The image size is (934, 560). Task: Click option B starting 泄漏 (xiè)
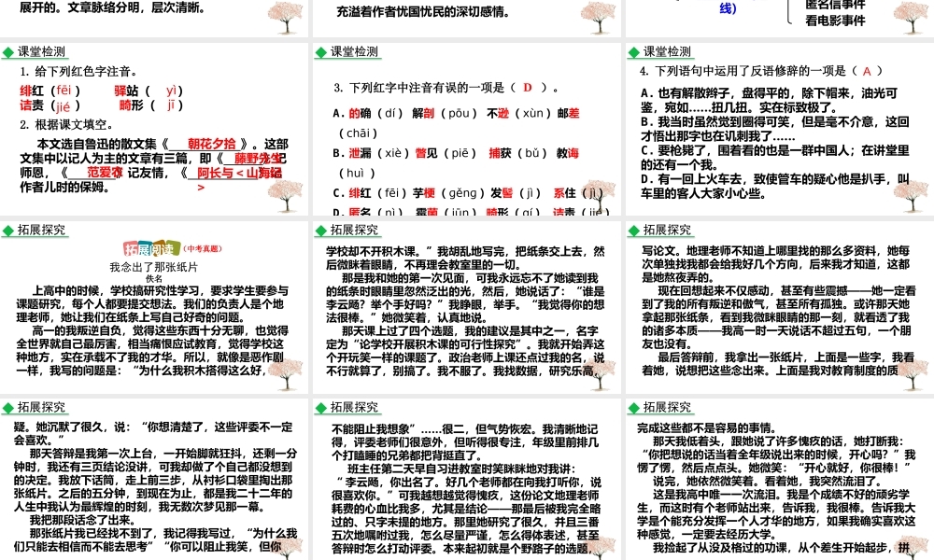tap(457, 162)
